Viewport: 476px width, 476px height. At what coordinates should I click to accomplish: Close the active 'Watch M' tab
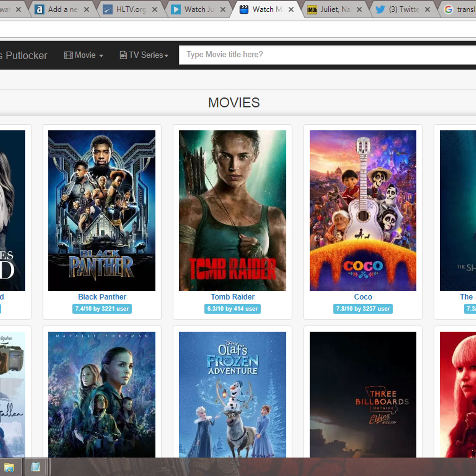[x=291, y=10]
